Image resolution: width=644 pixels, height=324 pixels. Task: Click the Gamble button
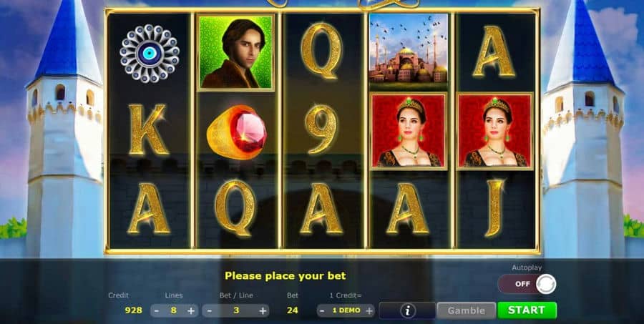click(x=466, y=310)
